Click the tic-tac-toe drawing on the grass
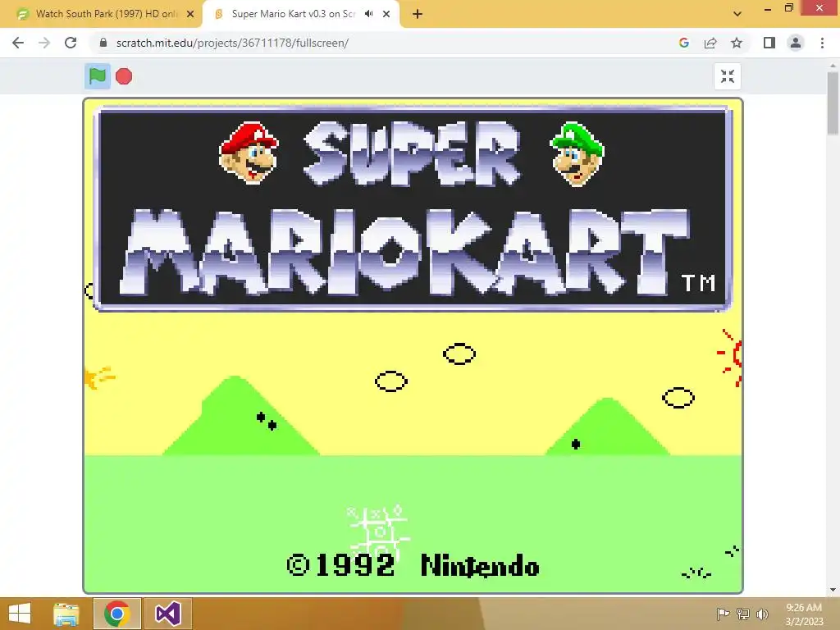The height and width of the screenshot is (630, 840). (x=377, y=531)
